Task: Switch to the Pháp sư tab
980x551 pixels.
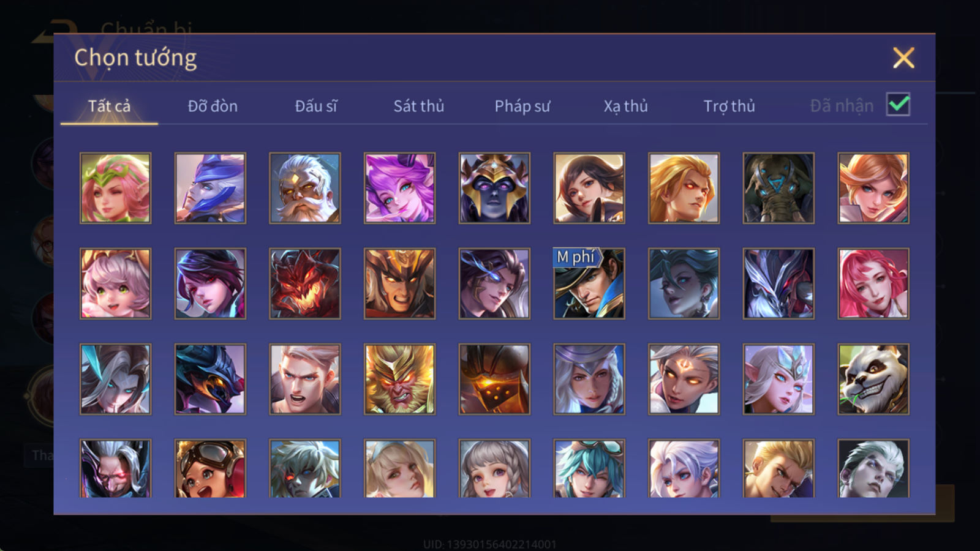Action: pos(522,106)
